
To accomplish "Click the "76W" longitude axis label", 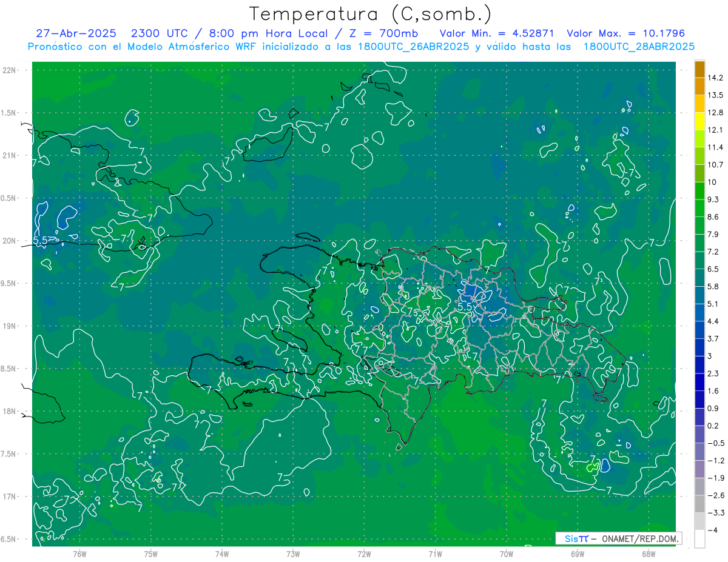I will [79, 554].
